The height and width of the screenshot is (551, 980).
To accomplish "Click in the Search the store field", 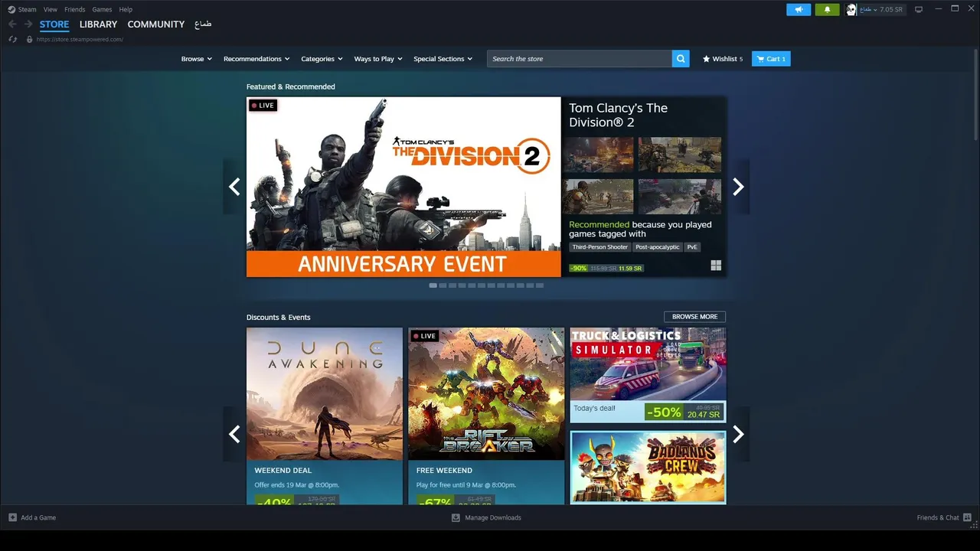I will [580, 59].
